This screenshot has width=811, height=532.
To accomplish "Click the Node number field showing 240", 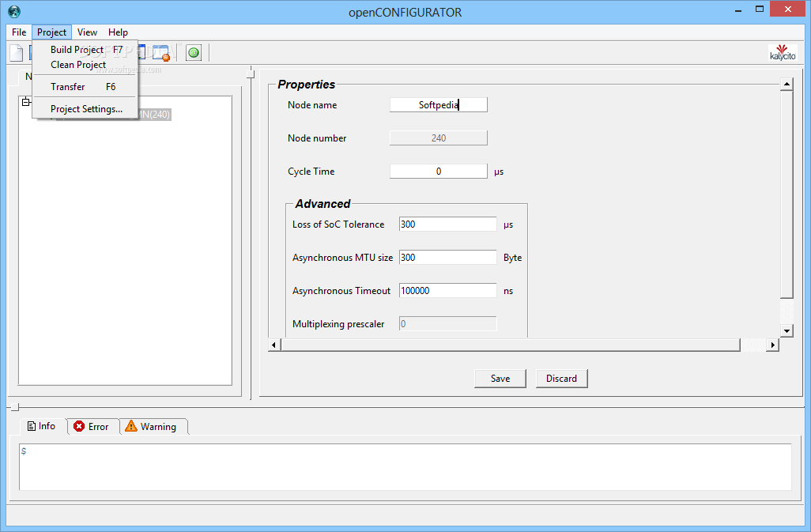I will (x=438, y=138).
